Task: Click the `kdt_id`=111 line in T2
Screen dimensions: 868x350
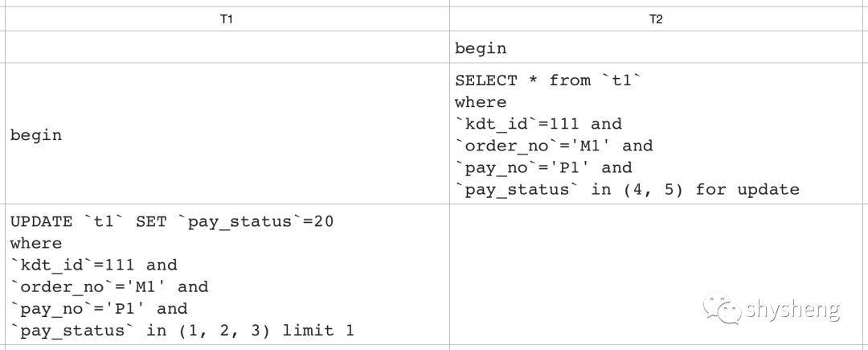Action: [x=538, y=123]
